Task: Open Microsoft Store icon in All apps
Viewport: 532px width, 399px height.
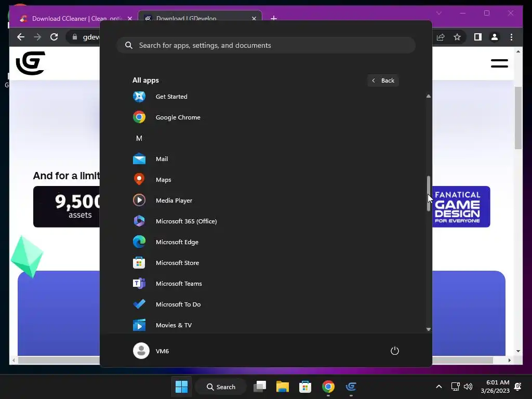Action: point(139,262)
